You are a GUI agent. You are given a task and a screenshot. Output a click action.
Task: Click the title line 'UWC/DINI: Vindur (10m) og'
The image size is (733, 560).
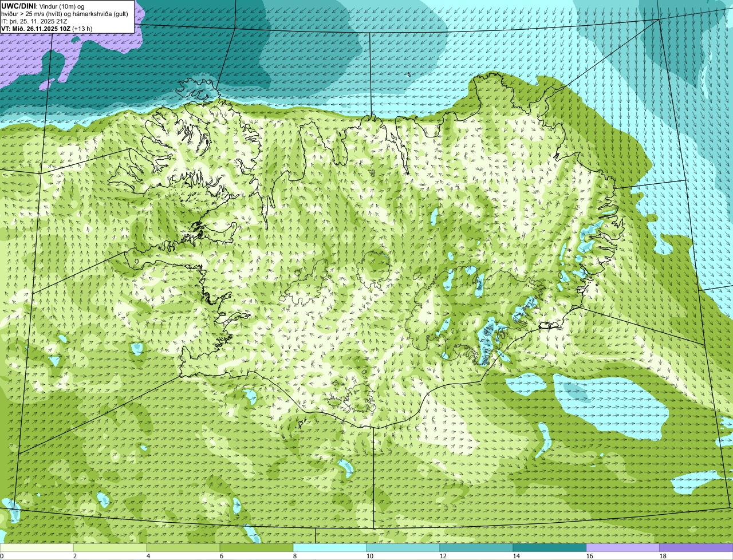pos(43,6)
